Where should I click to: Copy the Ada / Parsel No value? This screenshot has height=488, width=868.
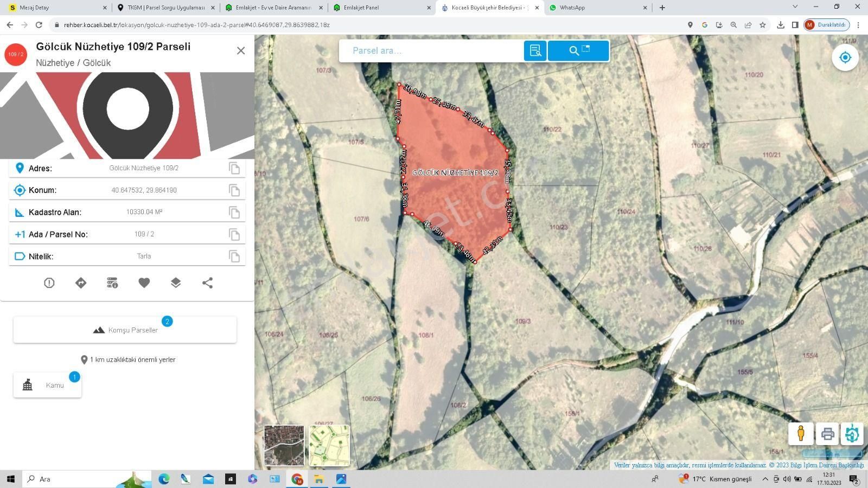(x=234, y=234)
